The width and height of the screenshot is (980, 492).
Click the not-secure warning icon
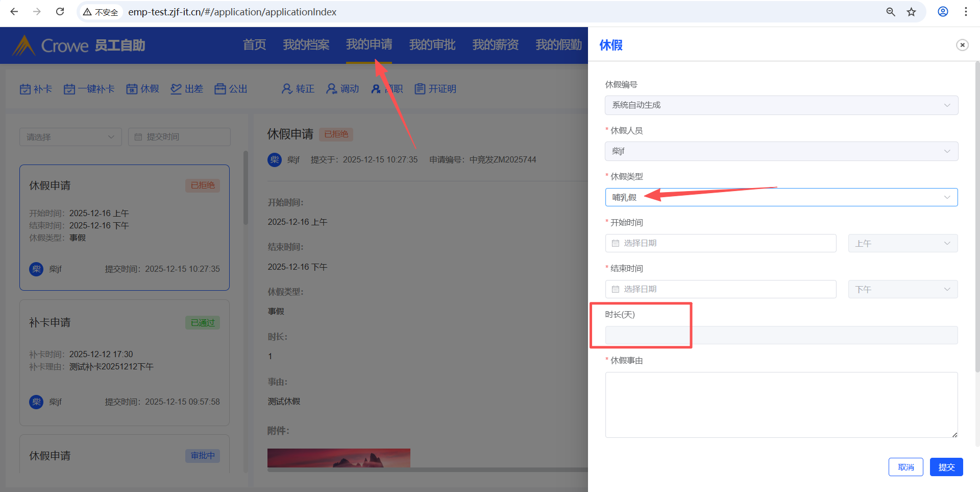[x=87, y=12]
